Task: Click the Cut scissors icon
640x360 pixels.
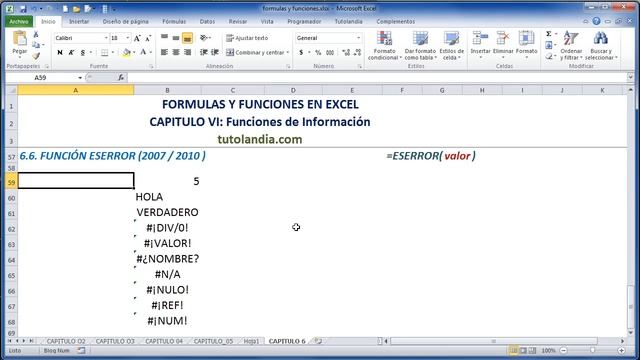Action: (x=36, y=35)
